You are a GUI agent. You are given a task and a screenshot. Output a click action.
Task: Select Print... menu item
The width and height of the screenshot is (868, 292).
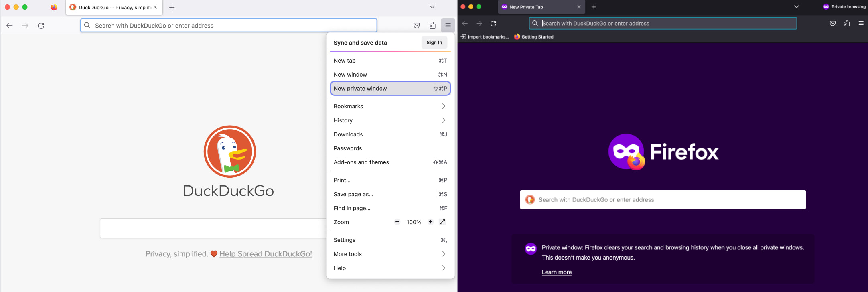pyautogui.click(x=390, y=180)
